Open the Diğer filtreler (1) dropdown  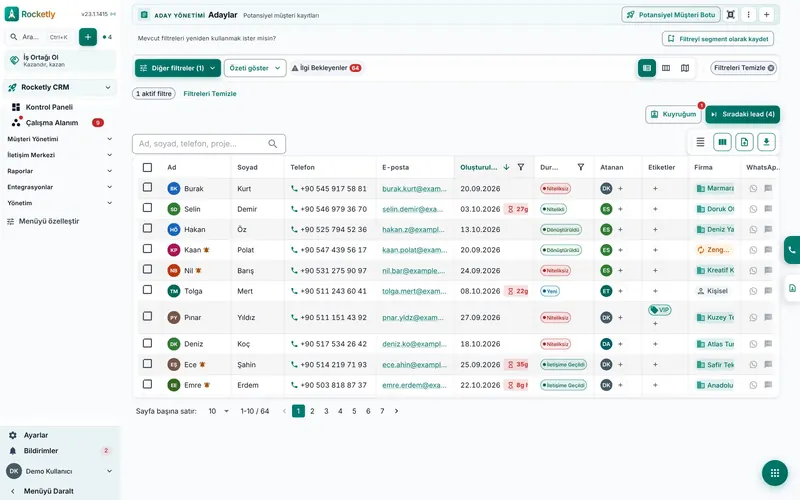178,68
